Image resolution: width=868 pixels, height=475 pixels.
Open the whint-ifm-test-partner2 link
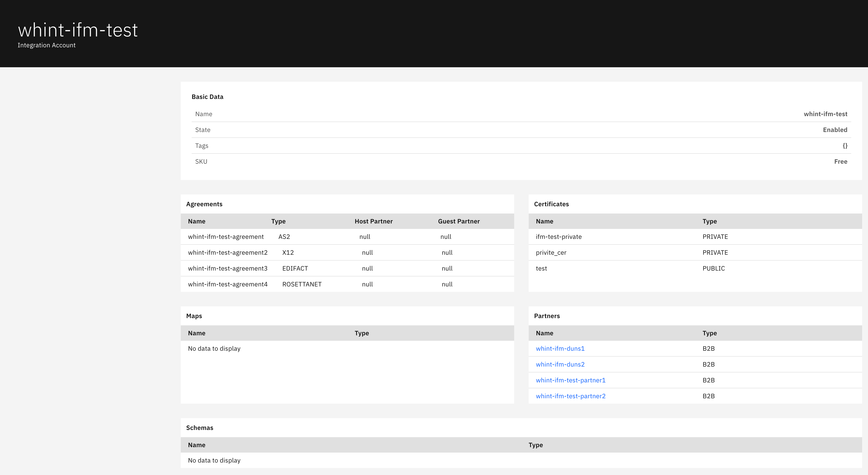pyautogui.click(x=570, y=396)
